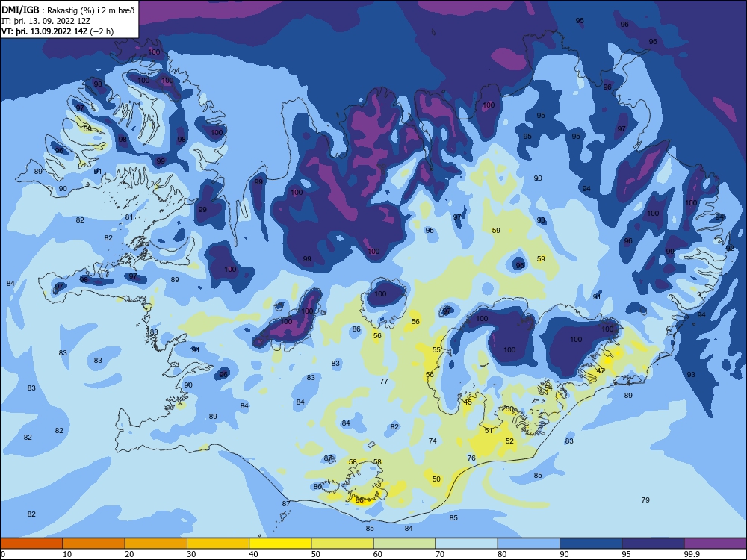Viewport: 747px width, 560px height.
Task: Choose the 90–95 dark blue legend swatch
Action: click(591, 544)
